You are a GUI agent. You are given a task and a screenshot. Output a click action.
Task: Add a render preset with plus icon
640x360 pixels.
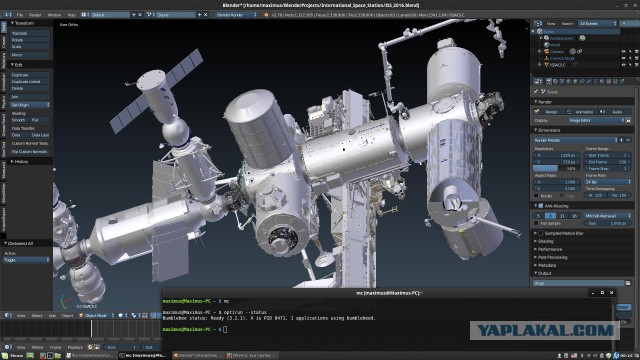pyautogui.click(x=621, y=140)
